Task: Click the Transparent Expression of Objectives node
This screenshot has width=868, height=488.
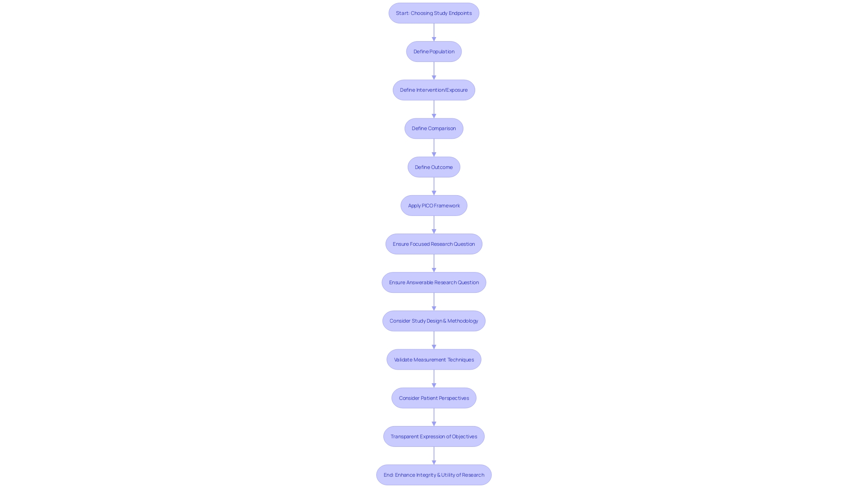Action: pos(434,436)
